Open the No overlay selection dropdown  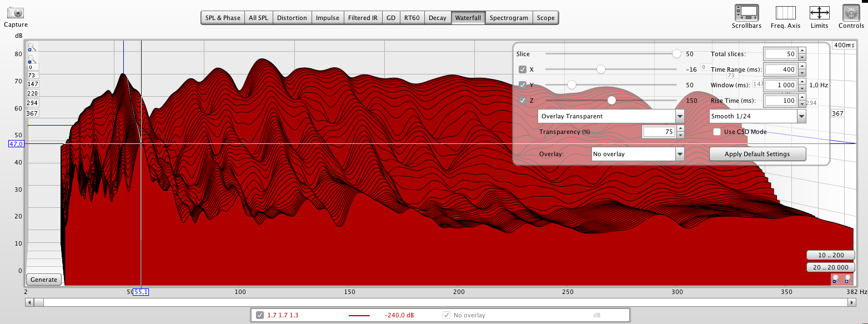tap(638, 154)
